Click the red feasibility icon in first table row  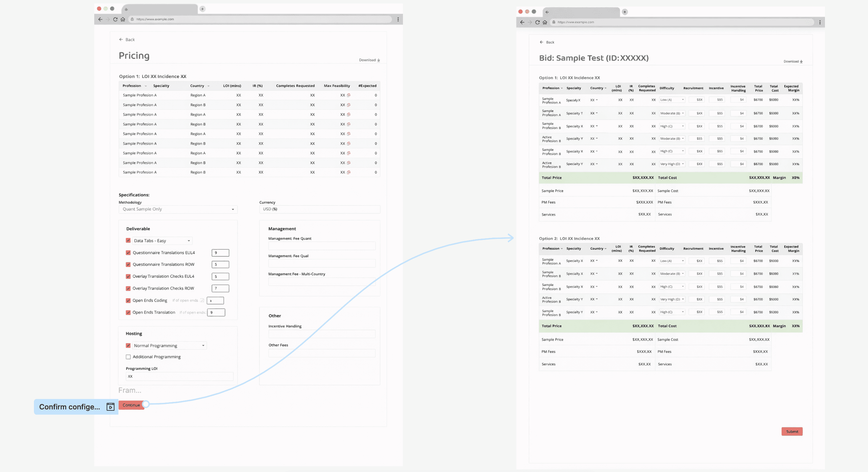point(349,95)
